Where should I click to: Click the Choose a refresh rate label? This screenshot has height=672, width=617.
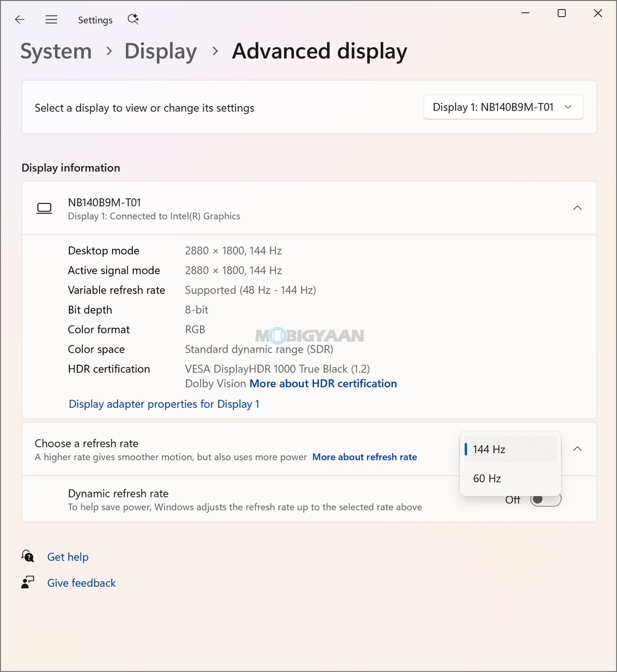point(86,443)
